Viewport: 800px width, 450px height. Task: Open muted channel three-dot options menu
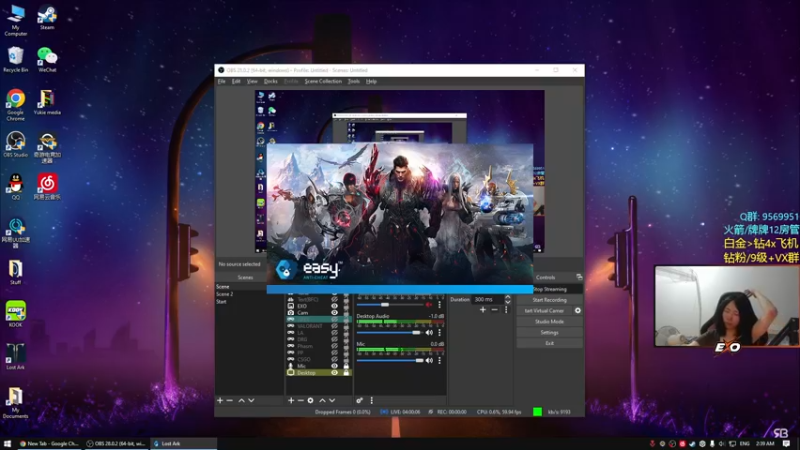coord(439,305)
